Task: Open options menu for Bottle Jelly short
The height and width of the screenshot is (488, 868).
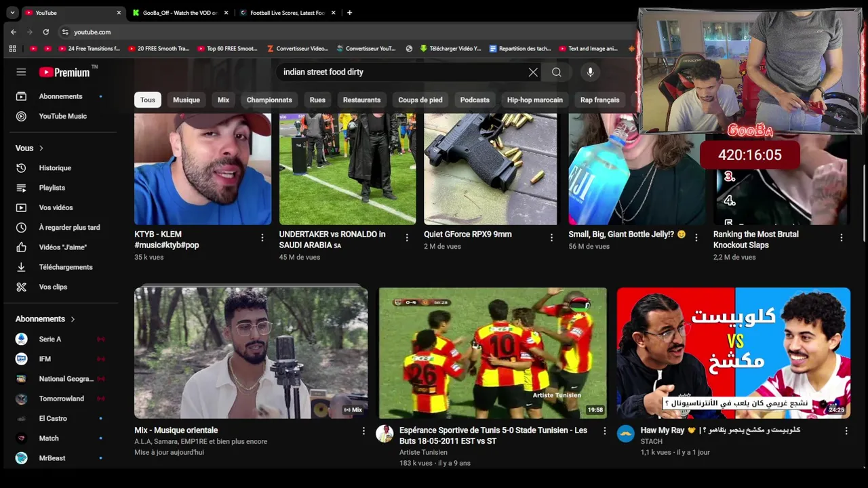Action: [x=696, y=237]
